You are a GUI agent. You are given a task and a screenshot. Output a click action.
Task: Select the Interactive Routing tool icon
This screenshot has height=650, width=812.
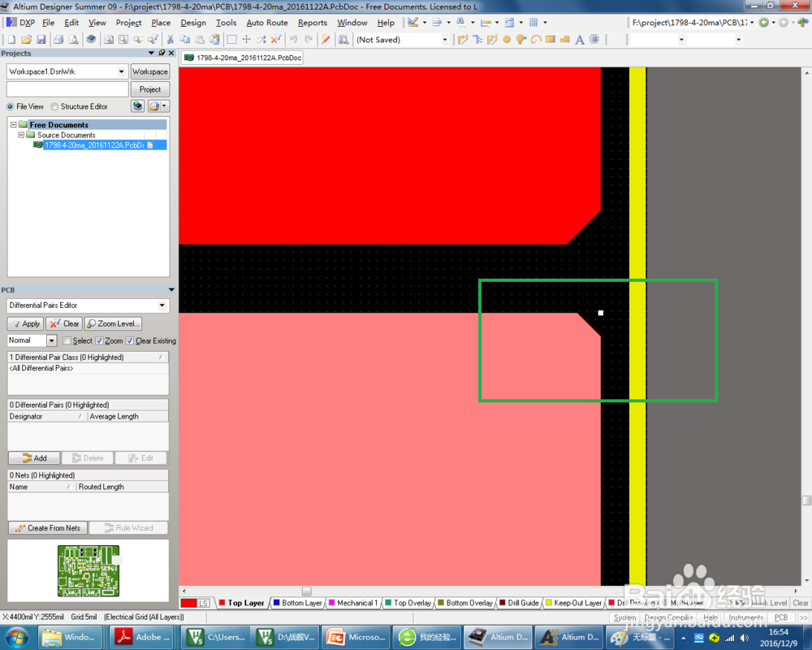click(x=463, y=39)
